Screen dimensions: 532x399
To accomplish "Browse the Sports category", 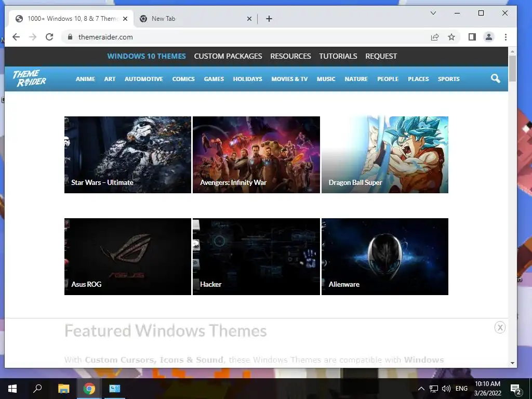I will [x=448, y=79].
